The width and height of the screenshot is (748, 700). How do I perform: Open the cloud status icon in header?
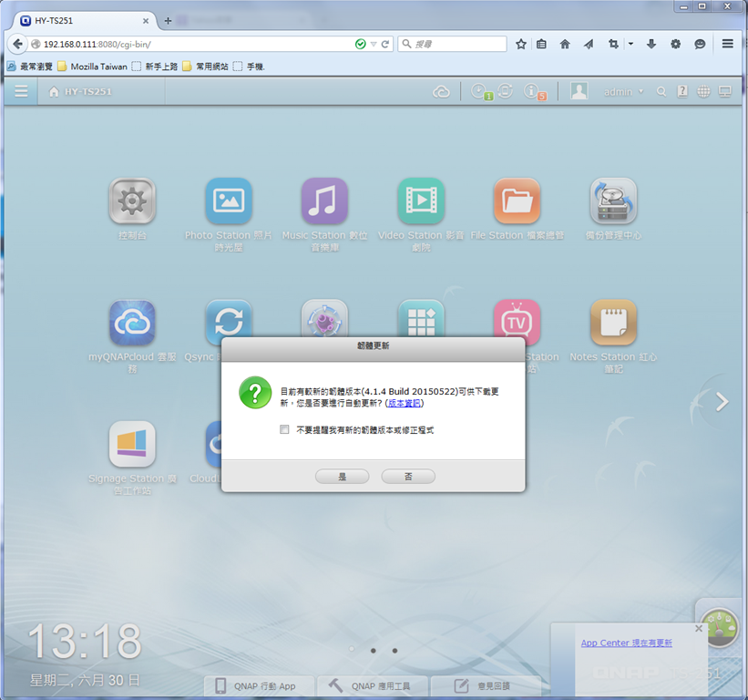(441, 91)
